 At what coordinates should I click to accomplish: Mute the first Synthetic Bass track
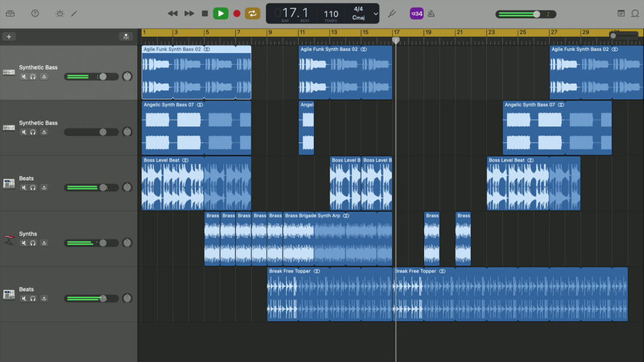click(24, 76)
